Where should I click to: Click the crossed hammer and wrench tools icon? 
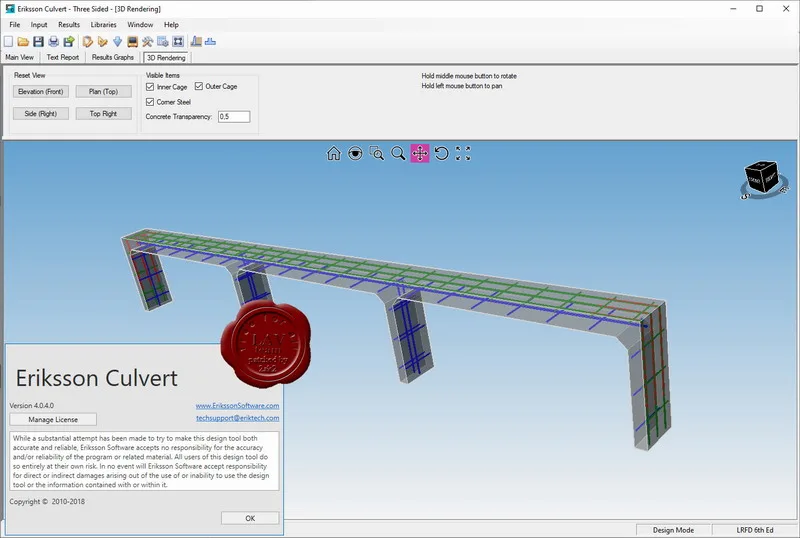pos(147,41)
